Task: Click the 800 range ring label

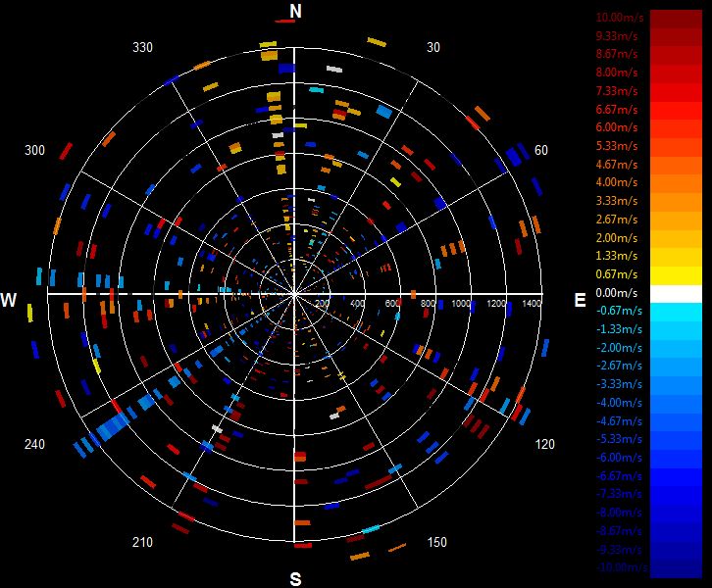Action: point(428,303)
